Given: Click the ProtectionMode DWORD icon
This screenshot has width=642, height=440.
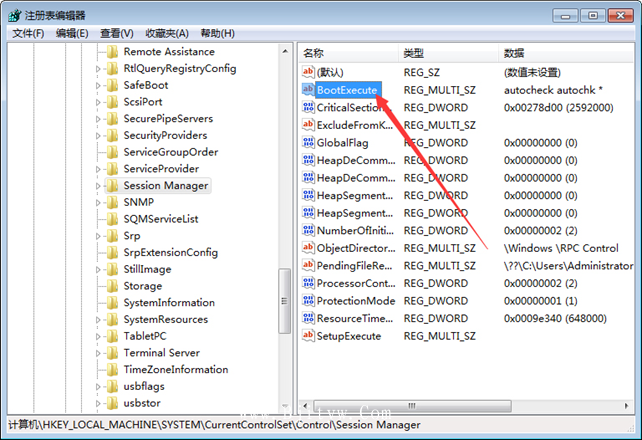Looking at the screenshot, I should pyautogui.click(x=308, y=301).
